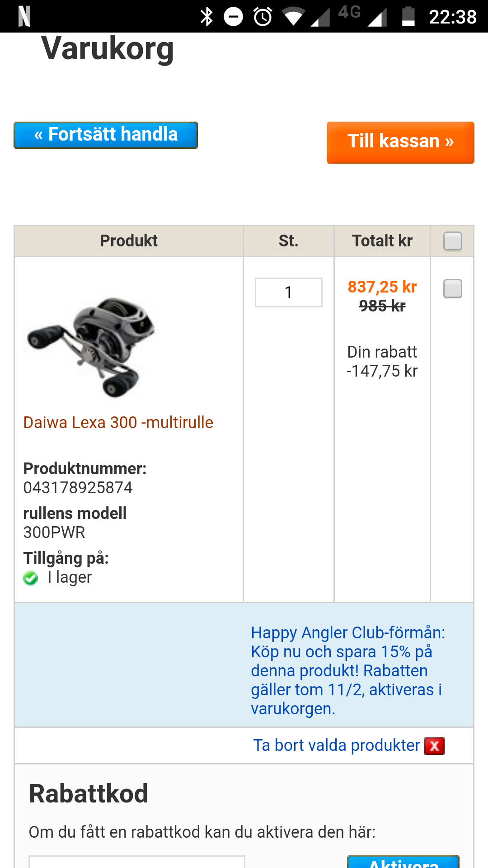
Task: Tap the alarm clock status icon
Action: (263, 17)
